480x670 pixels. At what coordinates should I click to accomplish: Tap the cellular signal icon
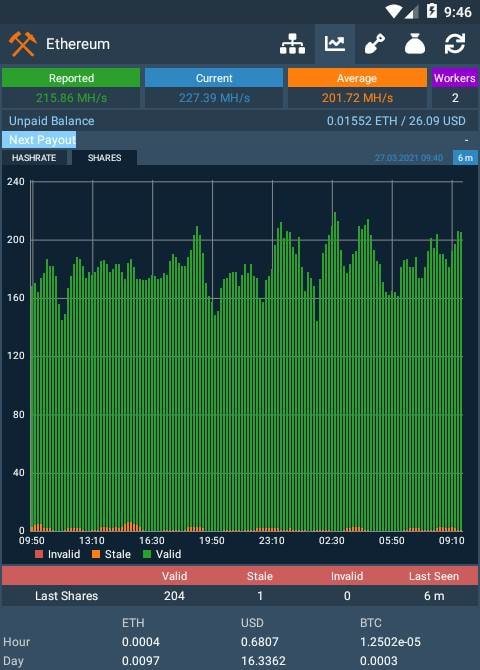pyautogui.click(x=411, y=12)
